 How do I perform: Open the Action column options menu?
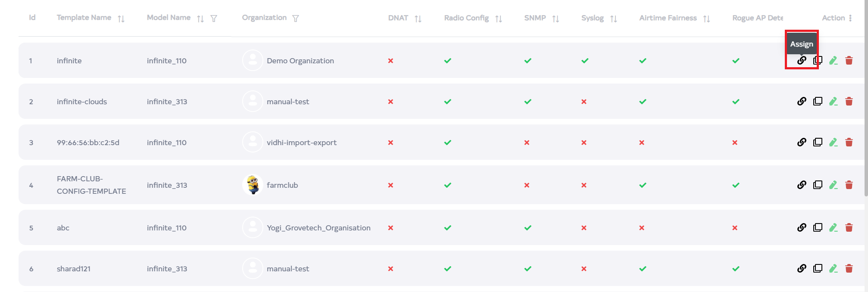tap(850, 18)
